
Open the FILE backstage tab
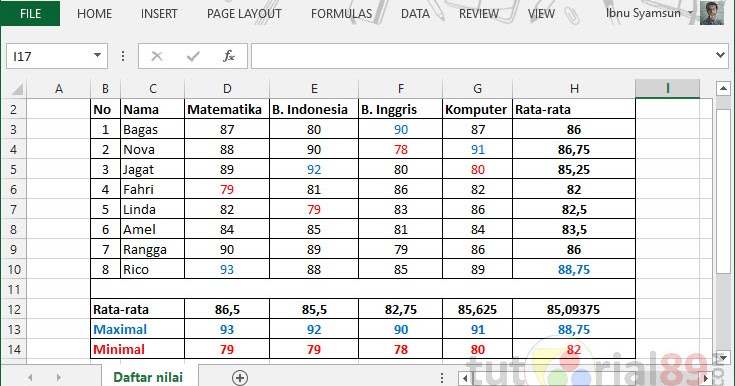[30, 13]
